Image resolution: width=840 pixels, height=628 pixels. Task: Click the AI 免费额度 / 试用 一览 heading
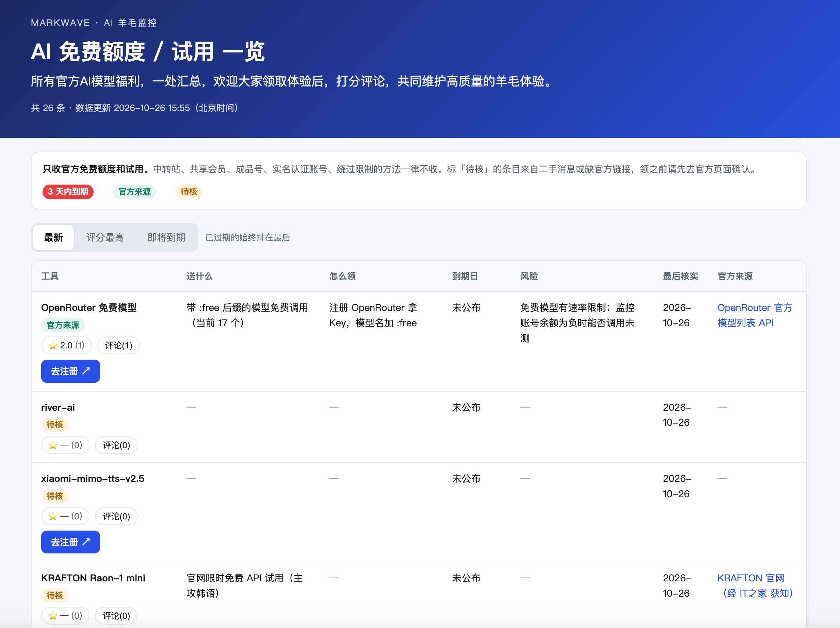pyautogui.click(x=148, y=52)
